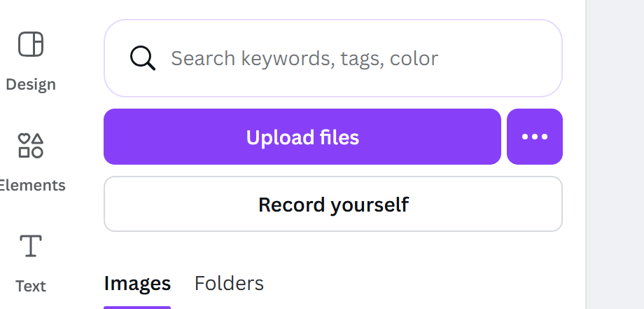The width and height of the screenshot is (644, 309).
Task: Click the "Record yourself" label text
Action: (x=333, y=205)
